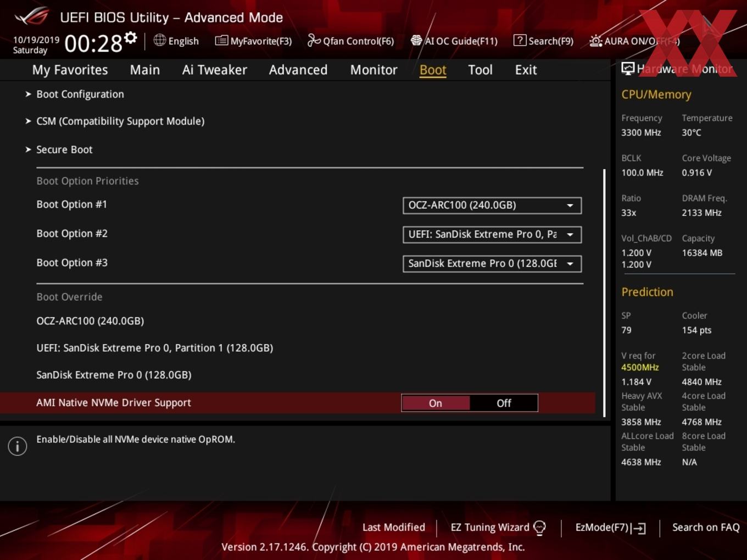This screenshot has height=560, width=747.
Task: Open Search on FAQ
Action: (x=706, y=528)
